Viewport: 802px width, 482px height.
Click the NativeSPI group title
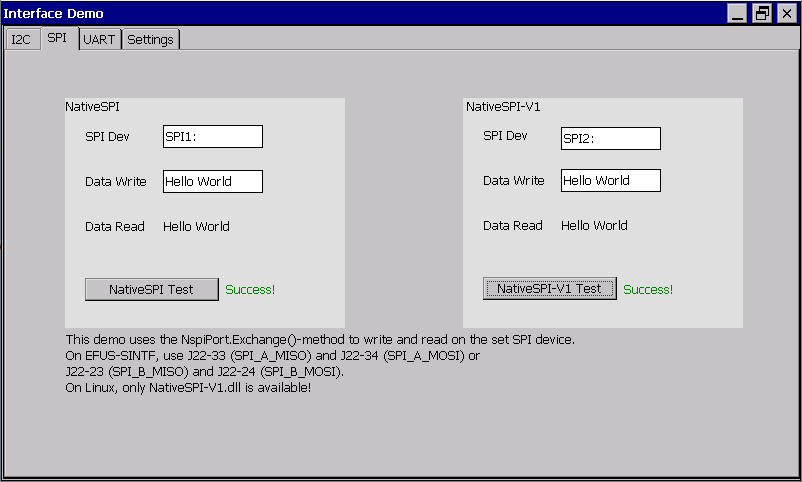coord(93,106)
